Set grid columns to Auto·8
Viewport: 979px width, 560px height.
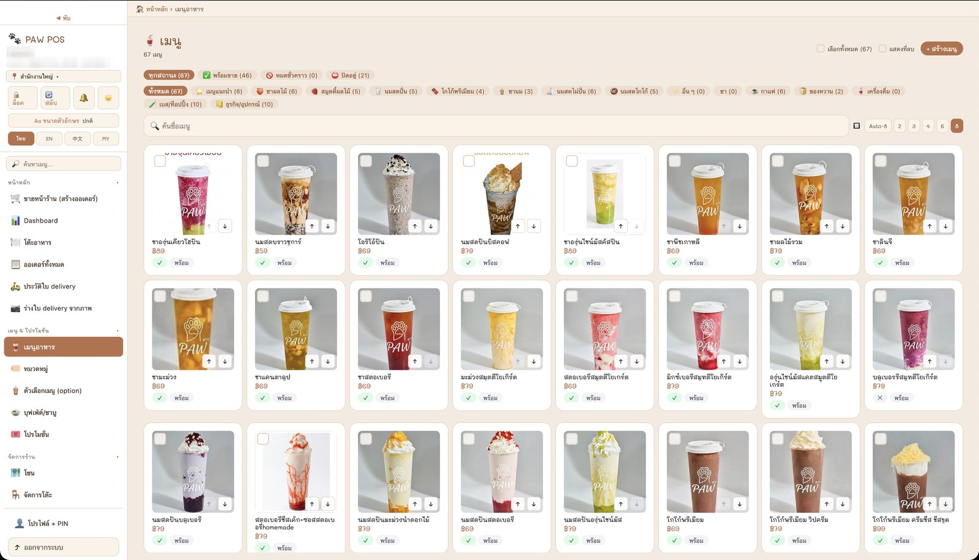tap(877, 126)
